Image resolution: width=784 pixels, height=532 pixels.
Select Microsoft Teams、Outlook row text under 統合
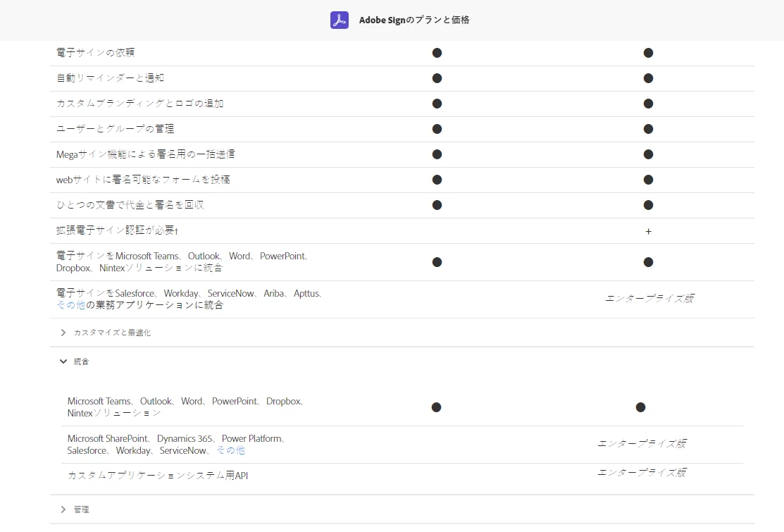click(187, 407)
